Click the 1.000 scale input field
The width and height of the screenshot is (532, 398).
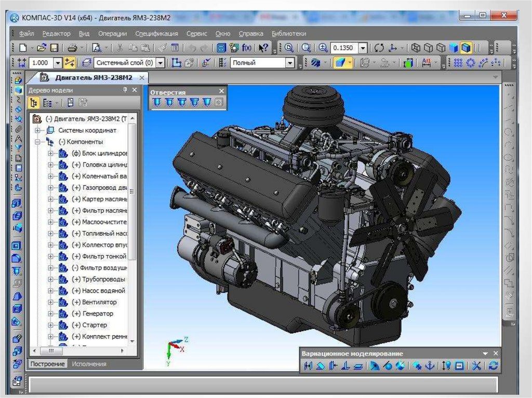click(41, 63)
